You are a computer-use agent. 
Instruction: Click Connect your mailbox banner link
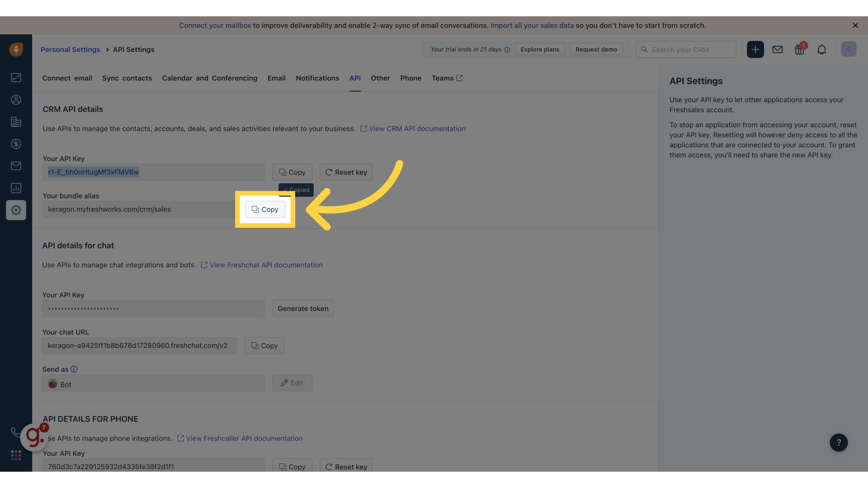[215, 25]
